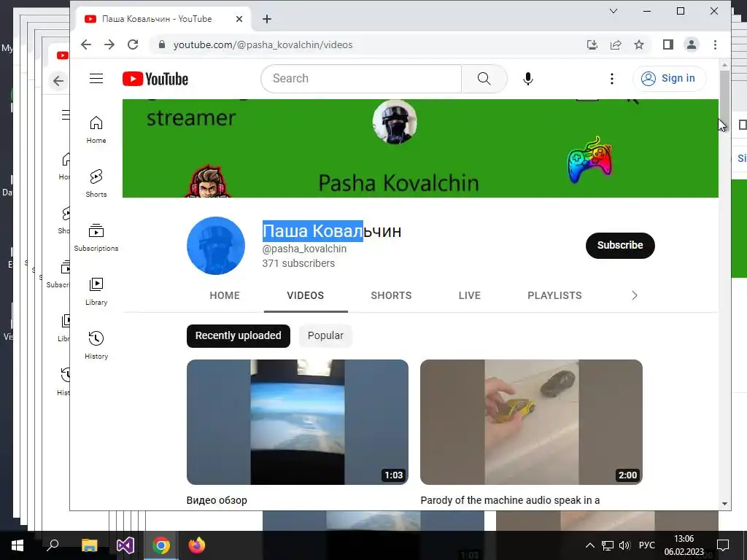Viewport: 747px width, 560px height.
Task: Switch to the SHORTS channel tab
Action: 391,296
